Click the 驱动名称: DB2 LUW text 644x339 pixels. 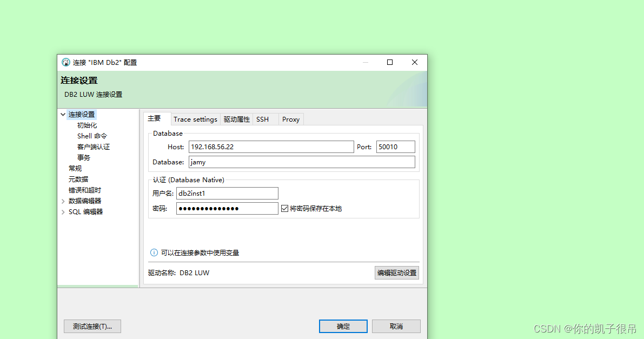point(178,273)
